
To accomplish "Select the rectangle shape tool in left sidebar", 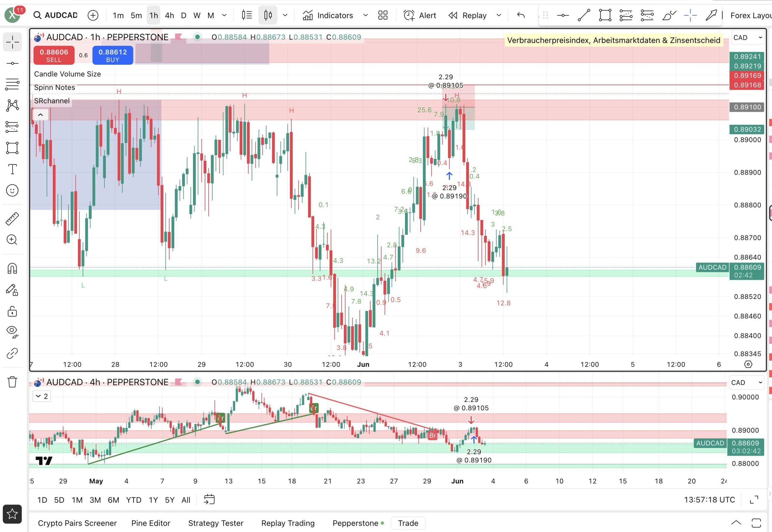I will pyautogui.click(x=12, y=148).
